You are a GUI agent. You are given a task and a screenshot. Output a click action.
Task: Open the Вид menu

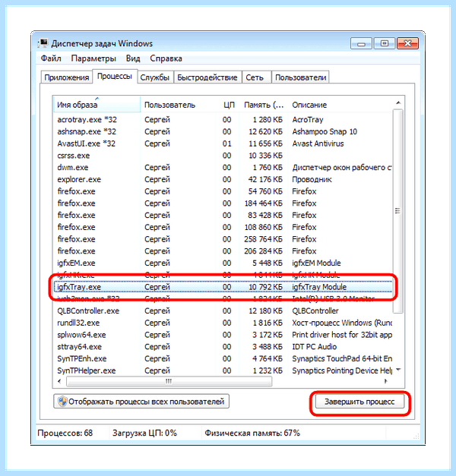point(133,58)
